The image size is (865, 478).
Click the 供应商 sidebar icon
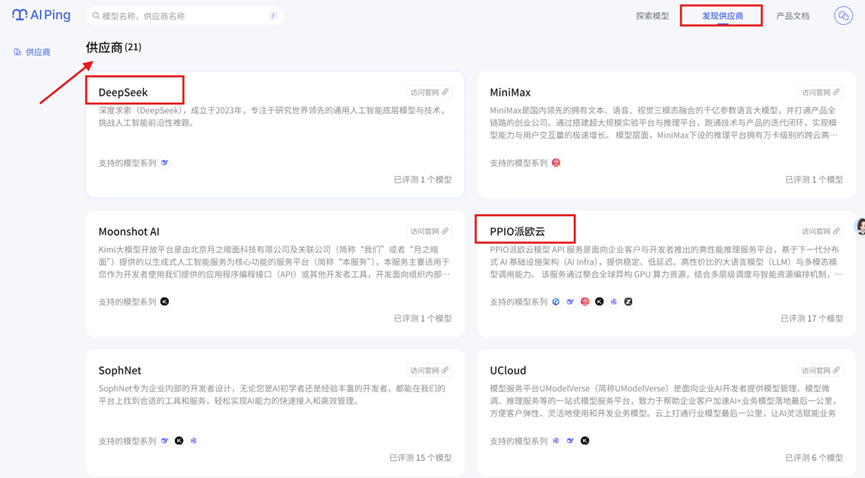(18, 52)
